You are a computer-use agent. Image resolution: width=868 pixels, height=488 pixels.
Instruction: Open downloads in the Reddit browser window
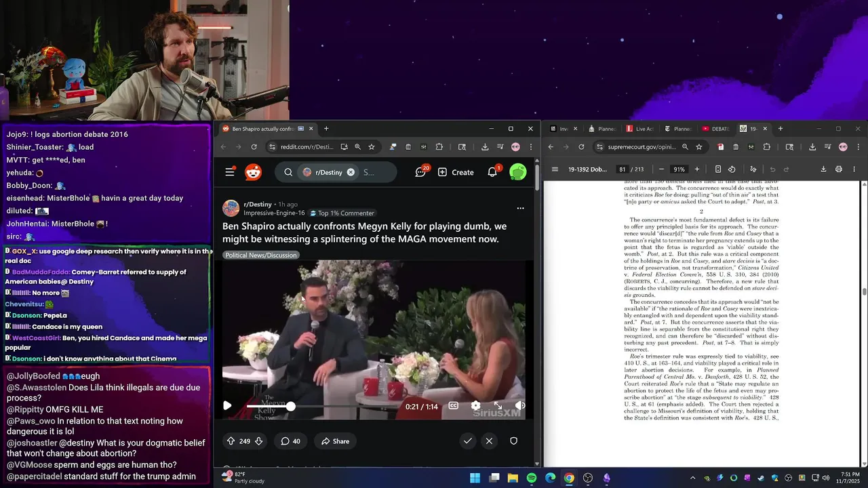tap(485, 146)
